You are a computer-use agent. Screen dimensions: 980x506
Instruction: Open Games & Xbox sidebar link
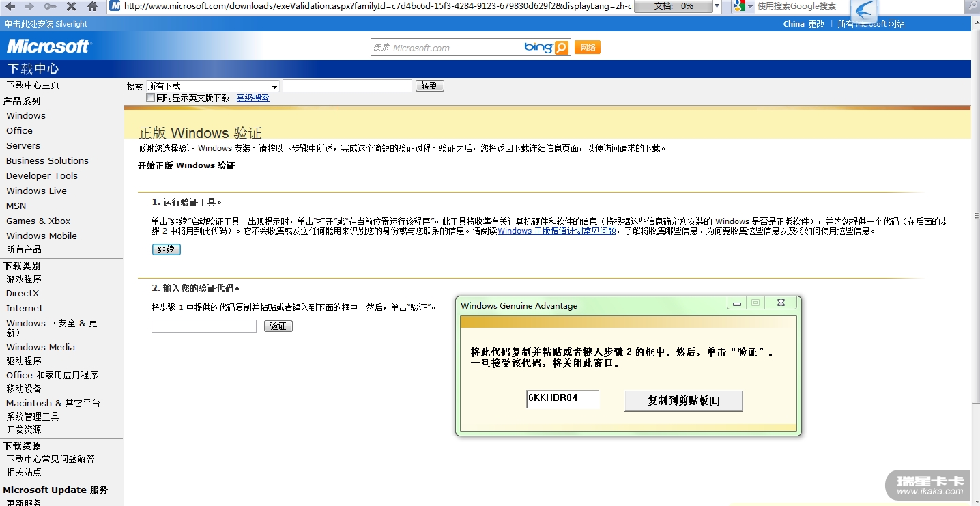(x=38, y=221)
